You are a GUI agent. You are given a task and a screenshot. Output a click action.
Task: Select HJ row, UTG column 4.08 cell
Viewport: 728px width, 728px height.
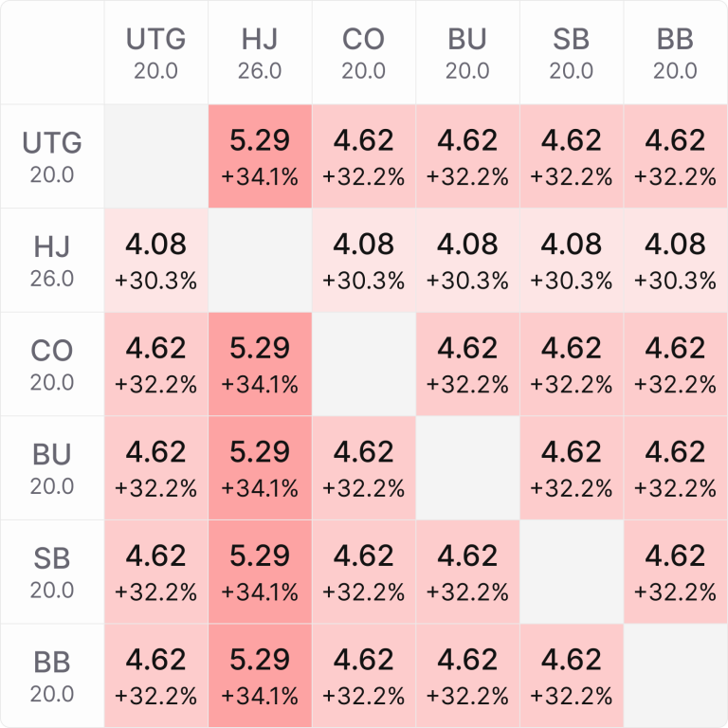coord(155,261)
